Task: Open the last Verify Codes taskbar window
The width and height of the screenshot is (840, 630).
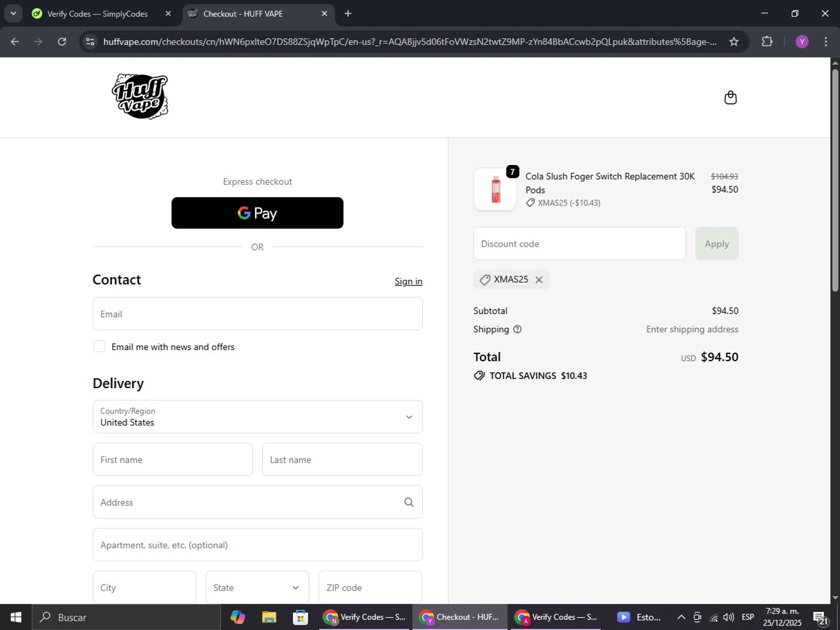Action: [x=556, y=617]
